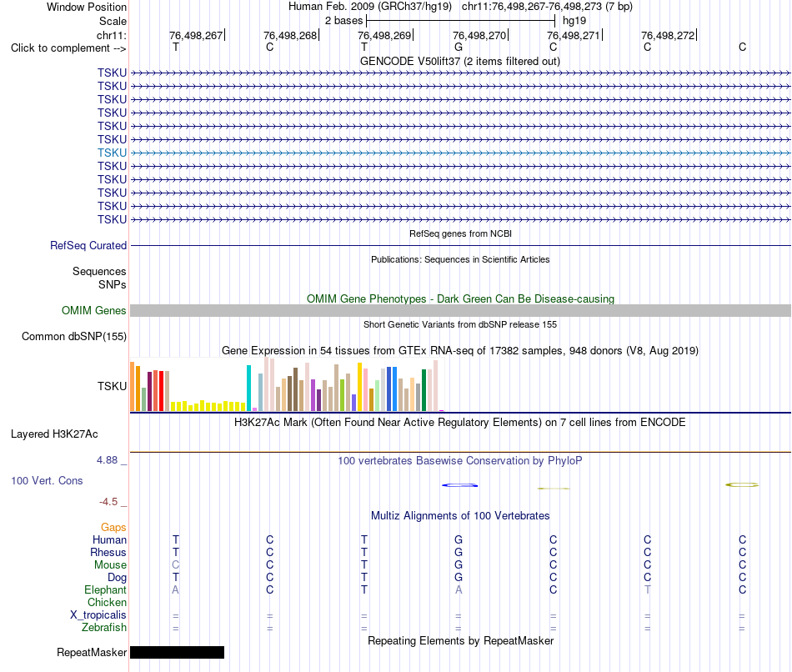Click the 'Layered H3K27Ac' label
Screen dimensions: 792x672
(54, 434)
